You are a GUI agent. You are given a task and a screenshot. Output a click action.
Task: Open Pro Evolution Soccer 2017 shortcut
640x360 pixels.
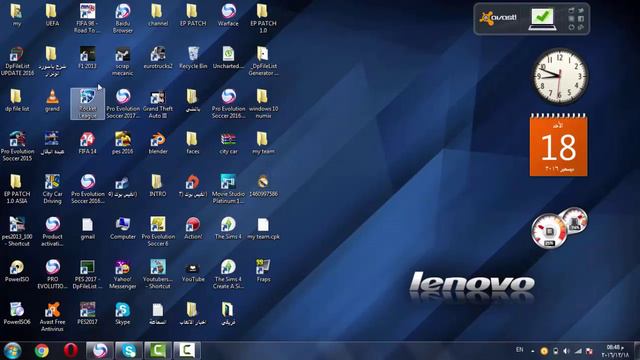point(122,104)
